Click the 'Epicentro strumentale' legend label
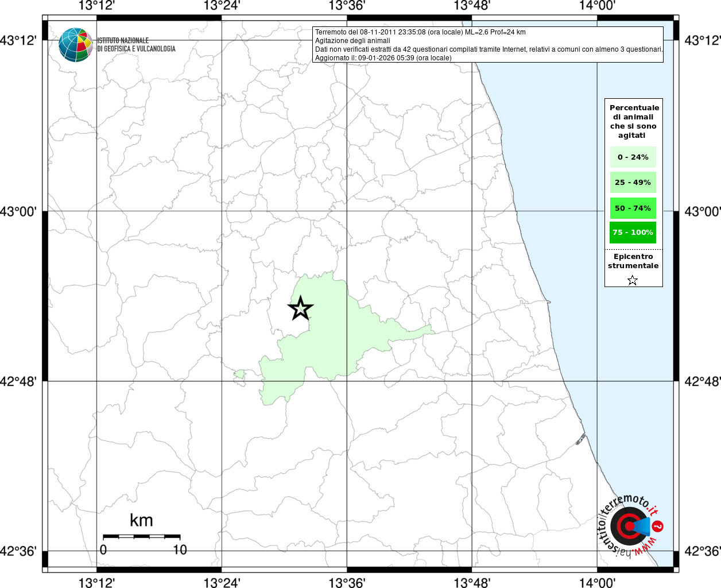The height and width of the screenshot is (588, 721). (x=633, y=261)
